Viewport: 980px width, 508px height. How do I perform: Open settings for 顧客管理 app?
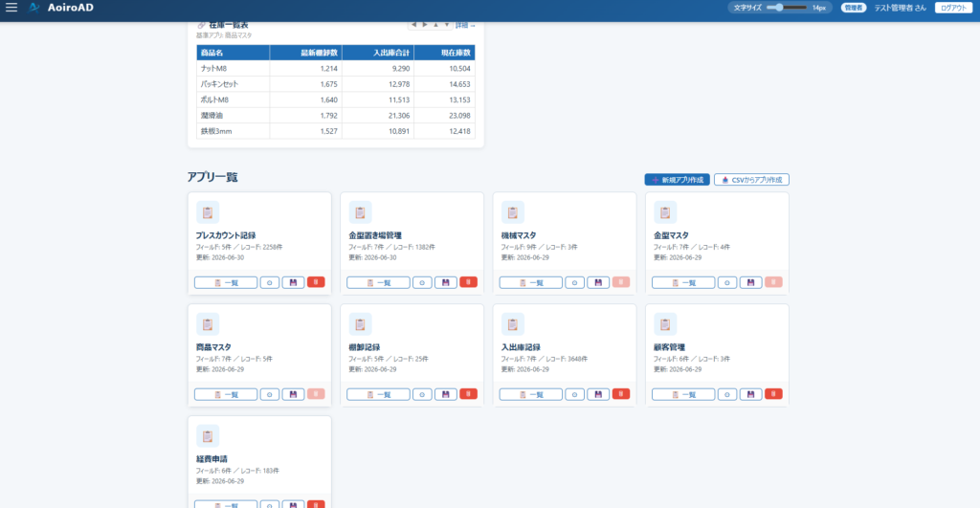[727, 394]
